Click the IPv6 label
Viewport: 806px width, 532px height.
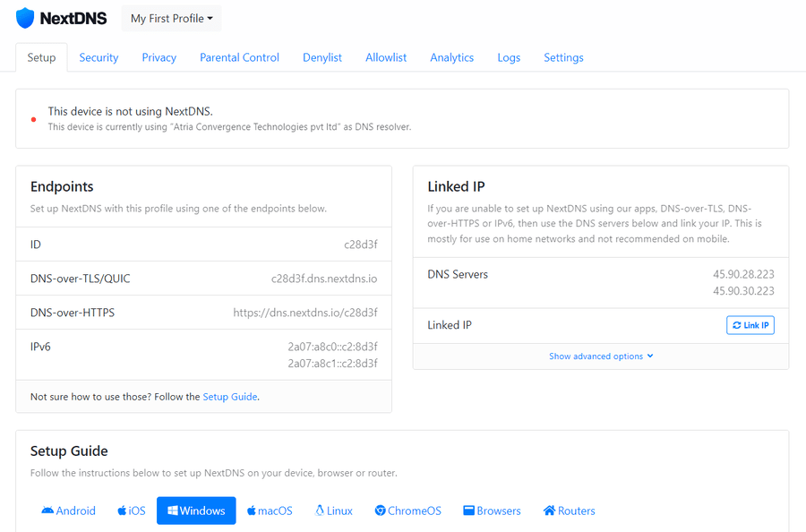tap(40, 347)
